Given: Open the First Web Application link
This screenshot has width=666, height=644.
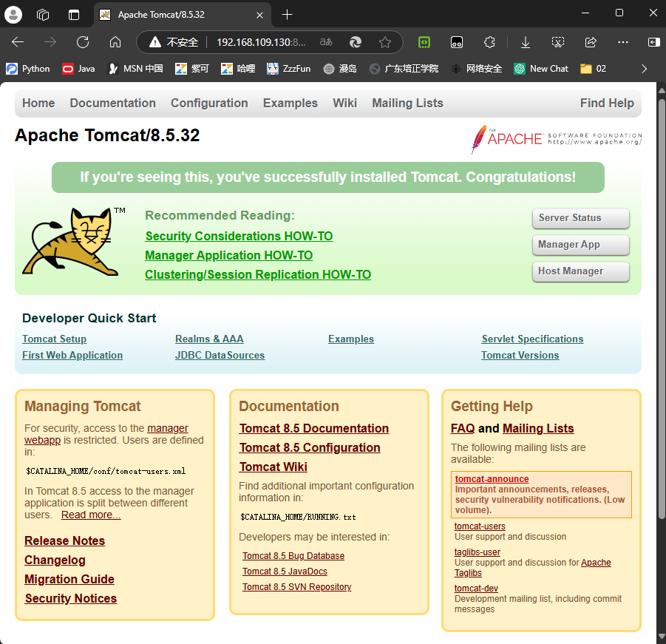Looking at the screenshot, I should point(72,355).
